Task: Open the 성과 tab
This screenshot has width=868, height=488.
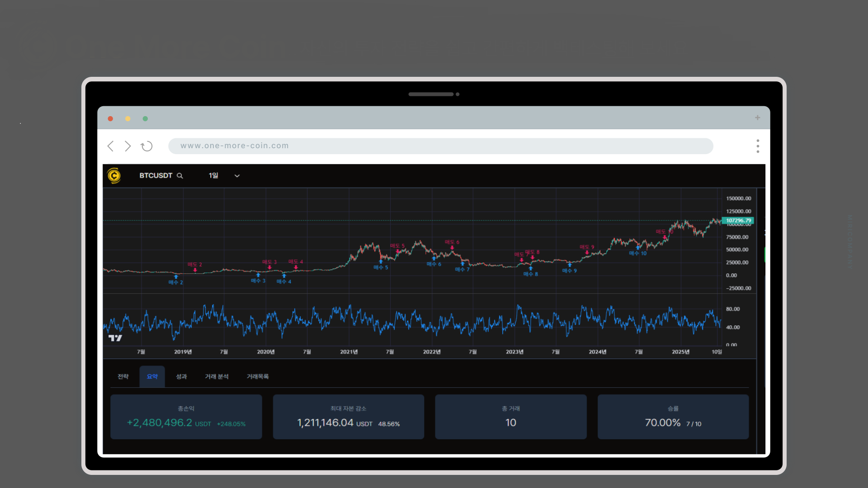Action: pos(181,376)
